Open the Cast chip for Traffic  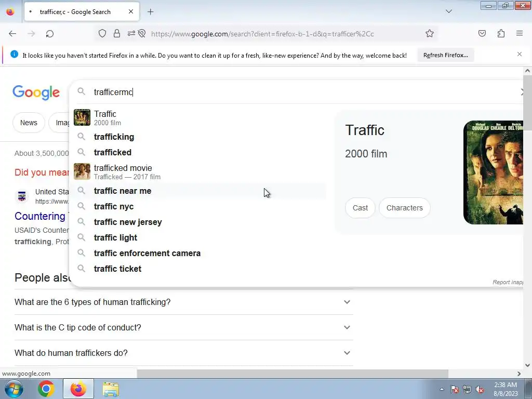coord(360,208)
